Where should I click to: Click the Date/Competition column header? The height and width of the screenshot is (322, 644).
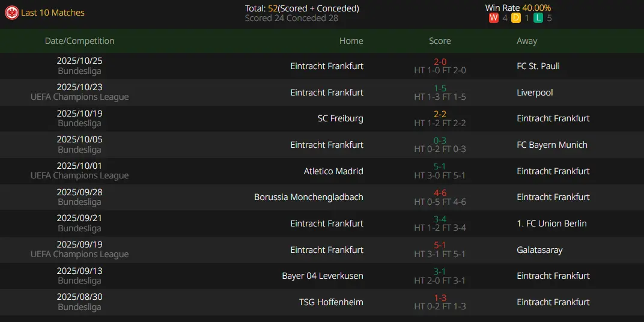pyautogui.click(x=79, y=41)
